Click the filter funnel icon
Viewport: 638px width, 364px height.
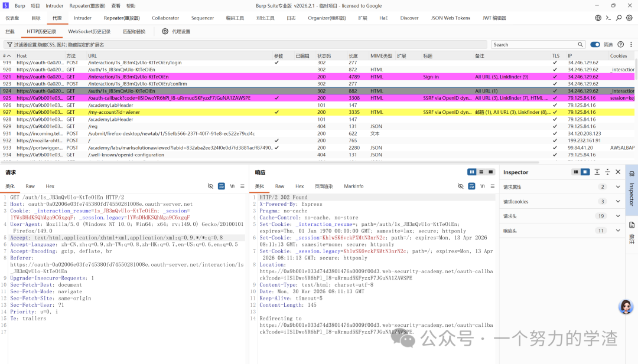pos(9,45)
